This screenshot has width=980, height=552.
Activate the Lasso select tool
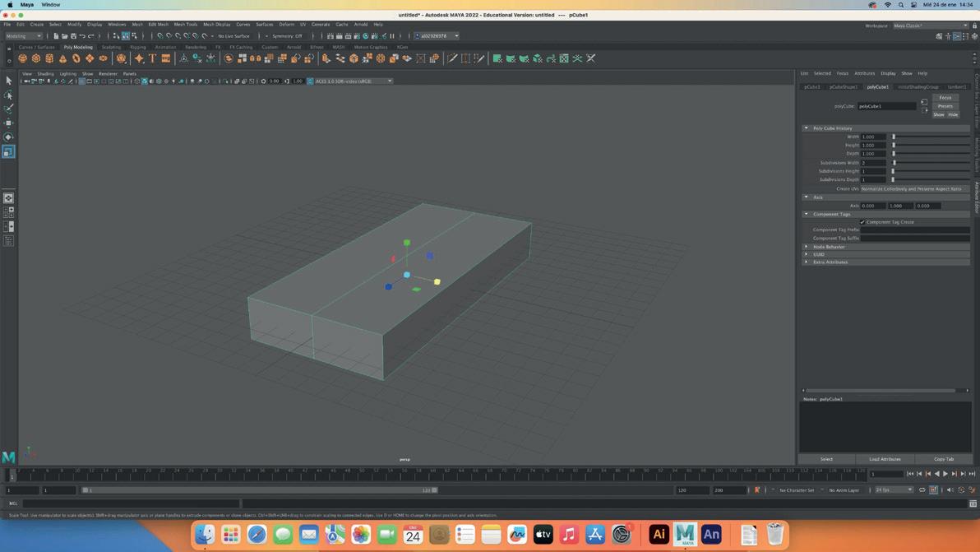[x=8, y=95]
